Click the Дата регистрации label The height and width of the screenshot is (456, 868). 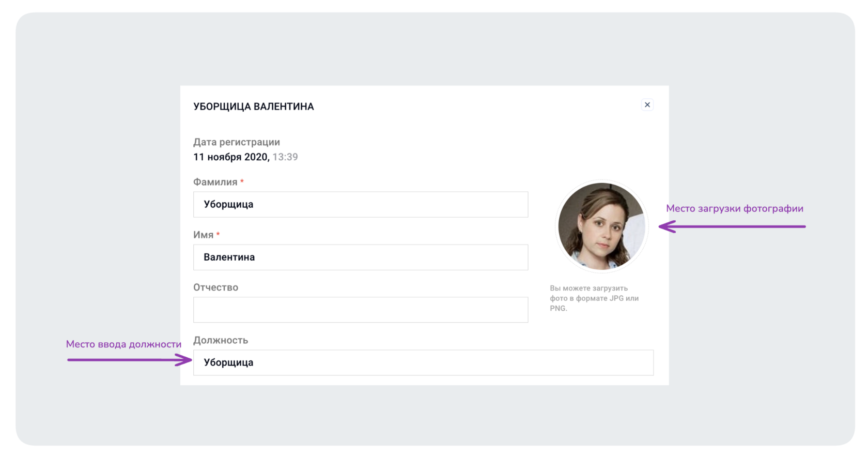[237, 142]
